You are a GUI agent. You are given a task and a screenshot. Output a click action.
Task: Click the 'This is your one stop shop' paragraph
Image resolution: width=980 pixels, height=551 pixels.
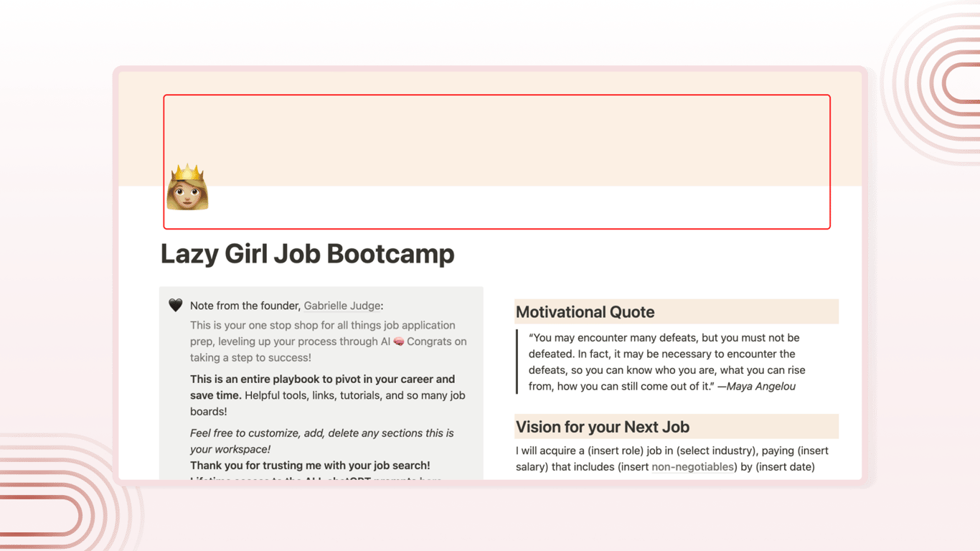(329, 342)
